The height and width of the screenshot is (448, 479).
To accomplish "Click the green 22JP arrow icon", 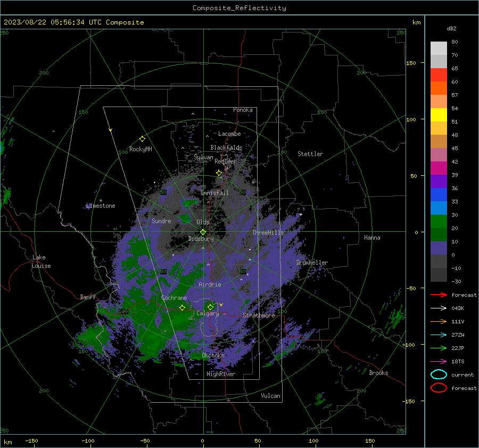I will 439,348.
